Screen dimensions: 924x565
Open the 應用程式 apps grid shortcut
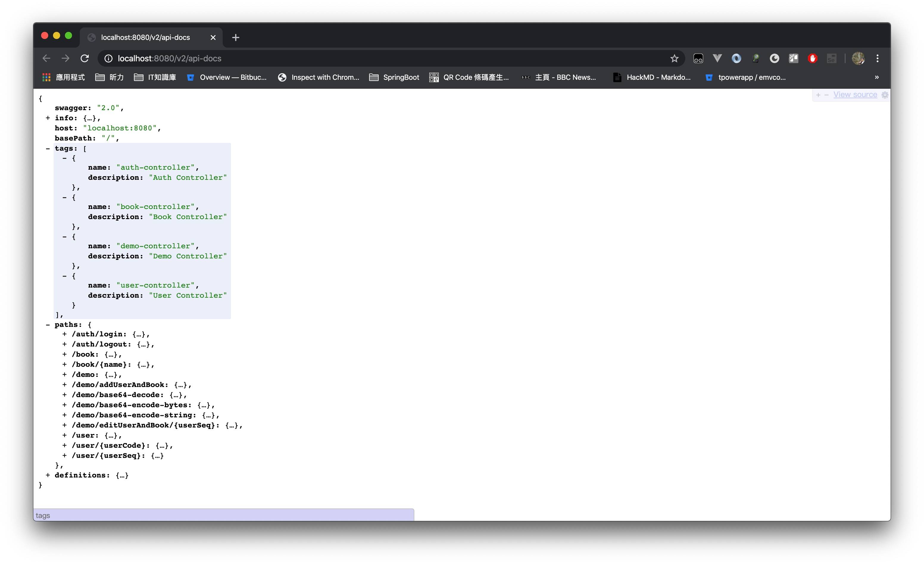click(x=64, y=77)
